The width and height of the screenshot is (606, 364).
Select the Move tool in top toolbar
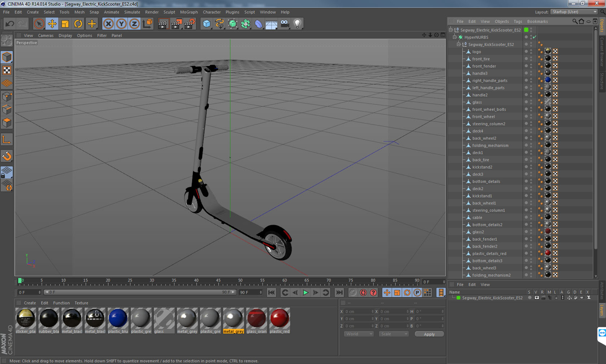pyautogui.click(x=52, y=24)
